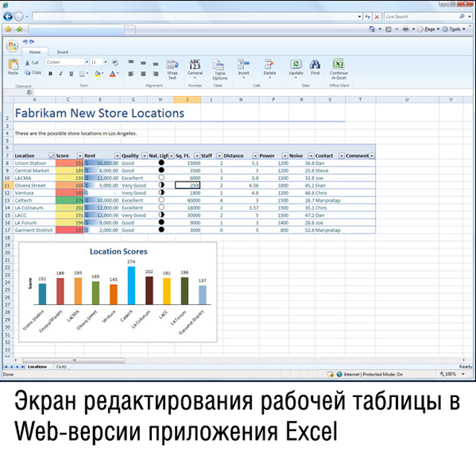Open the font color picker
Image resolution: width=476 pixels, height=455 pixels.
(x=114, y=74)
